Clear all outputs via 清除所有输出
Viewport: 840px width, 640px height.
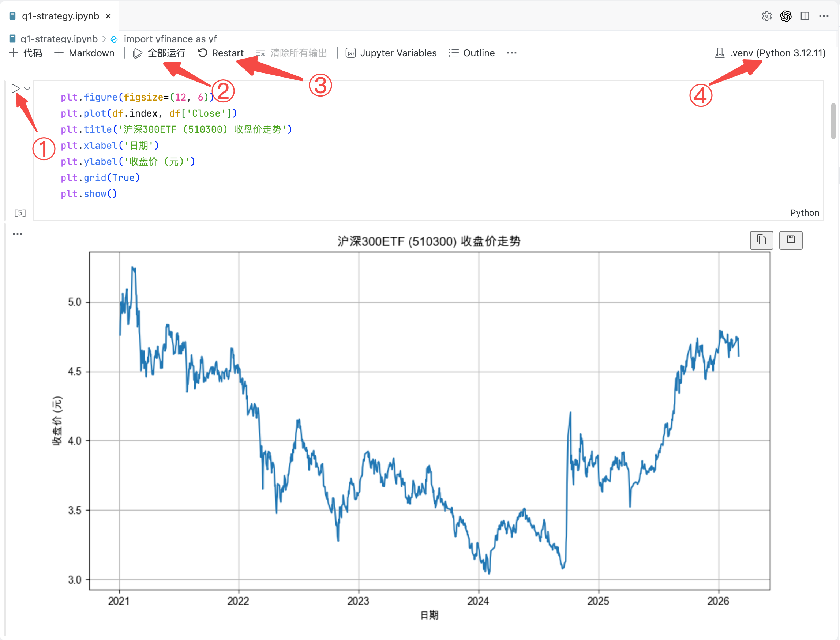(291, 53)
